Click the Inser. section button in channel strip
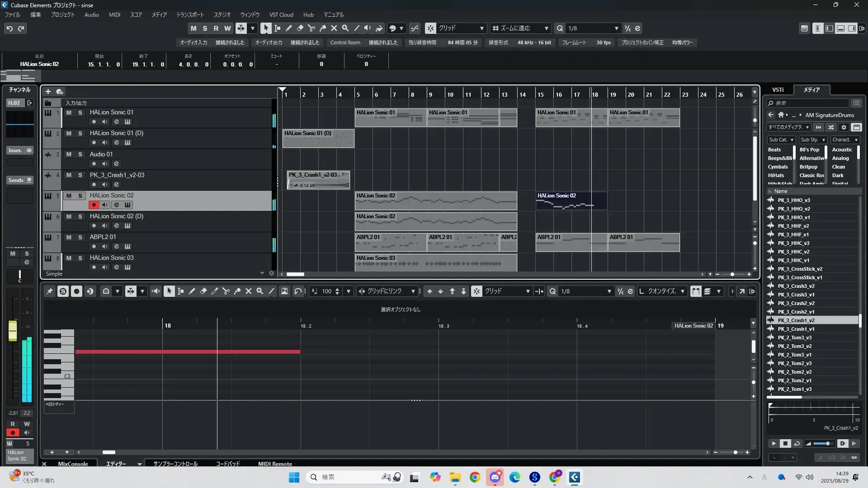The height and width of the screenshot is (488, 868). pos(15,150)
